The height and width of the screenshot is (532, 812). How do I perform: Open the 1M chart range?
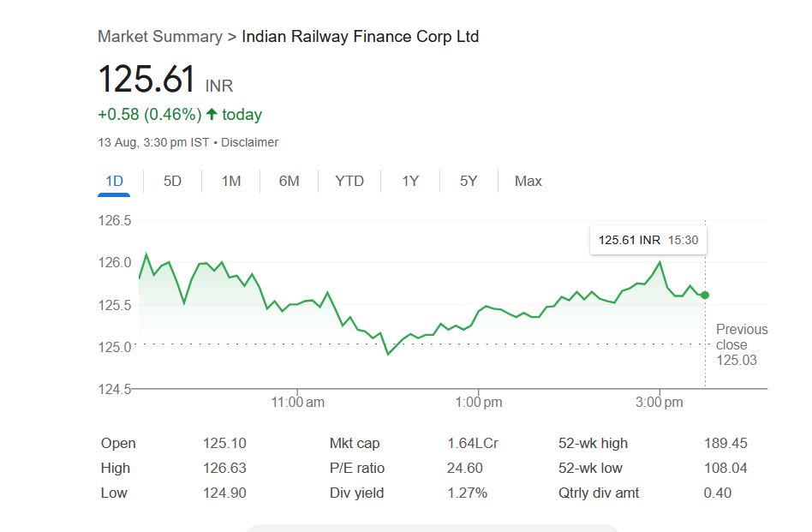[x=230, y=181]
